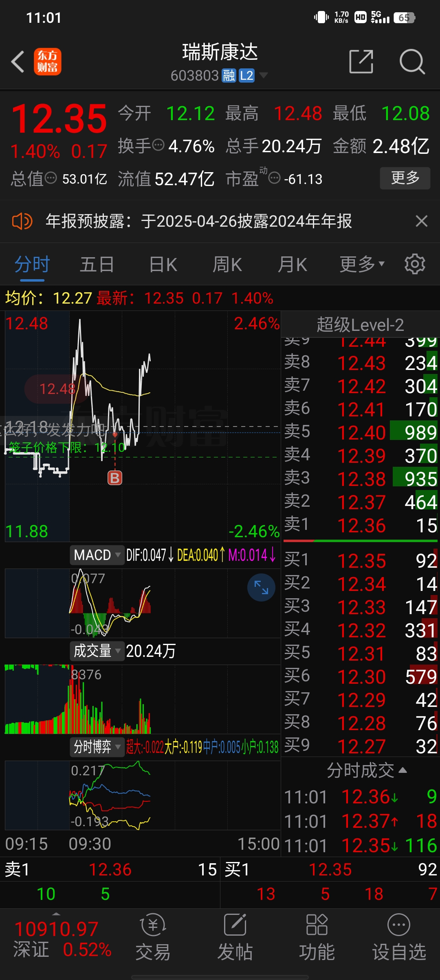Screen dimensions: 440x980
Task: Open the 年报预披露 announcement text
Action: (199, 221)
